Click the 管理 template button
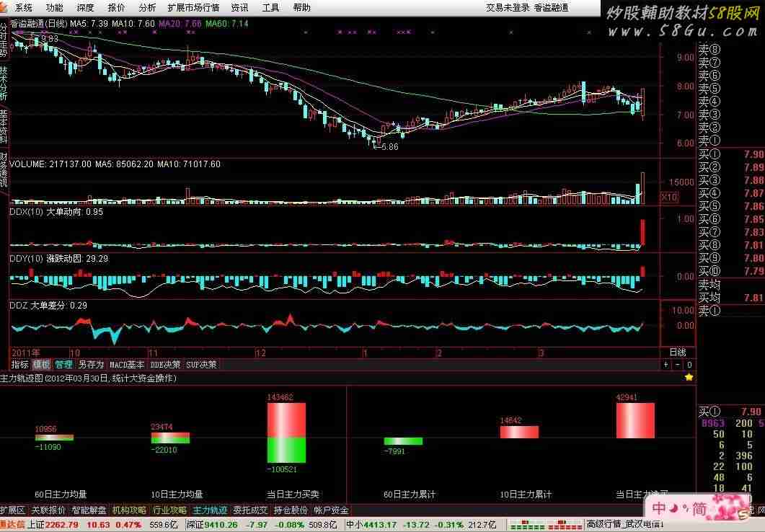This screenshot has width=765, height=532. (x=63, y=365)
